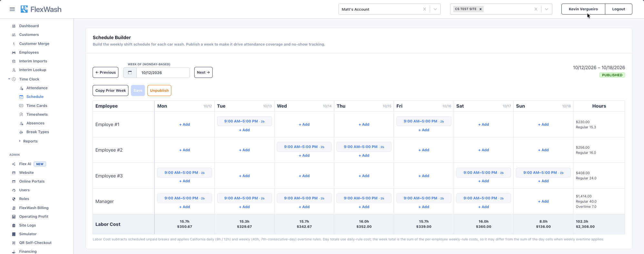Click the Interim Imports icon

click(14, 61)
